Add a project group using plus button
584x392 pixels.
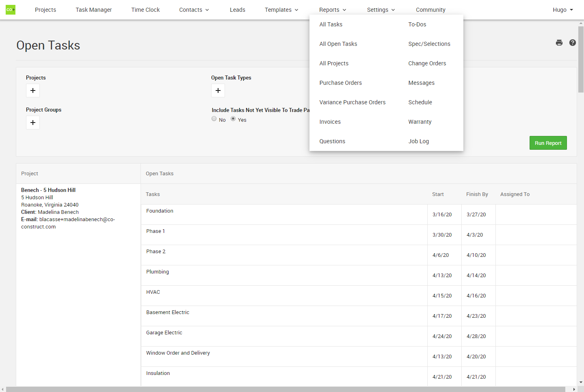click(33, 123)
